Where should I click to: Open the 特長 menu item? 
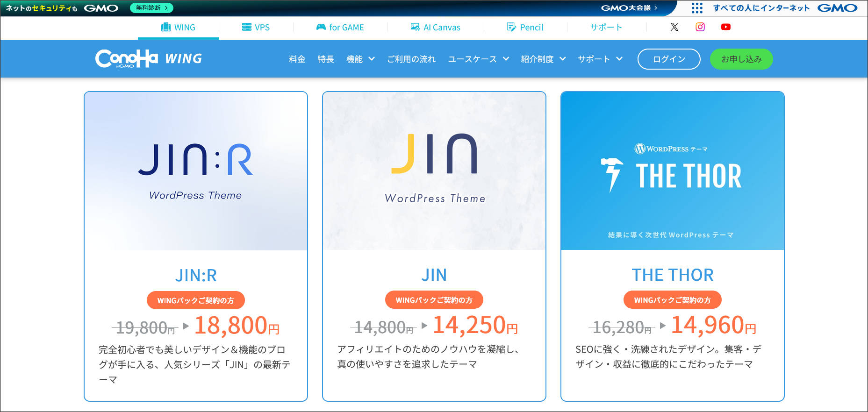326,59
